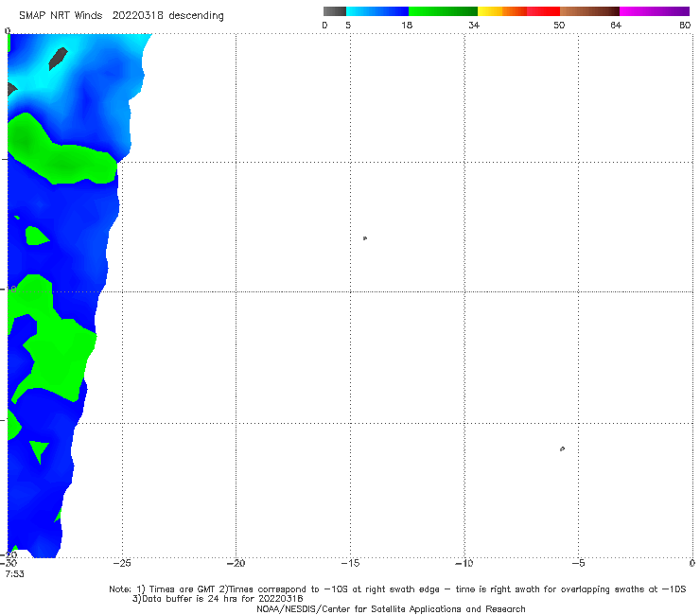Click the color bar label "64"
The height and width of the screenshot is (615, 700).
click(x=616, y=25)
